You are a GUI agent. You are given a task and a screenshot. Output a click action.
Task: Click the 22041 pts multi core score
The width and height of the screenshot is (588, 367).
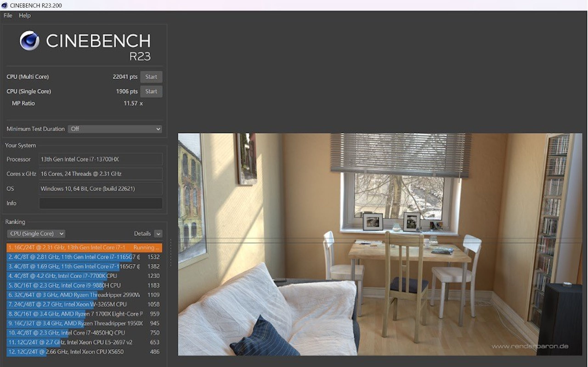click(125, 77)
